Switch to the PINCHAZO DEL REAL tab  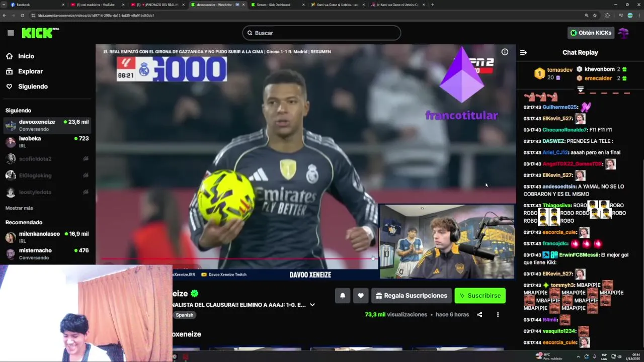click(157, 5)
